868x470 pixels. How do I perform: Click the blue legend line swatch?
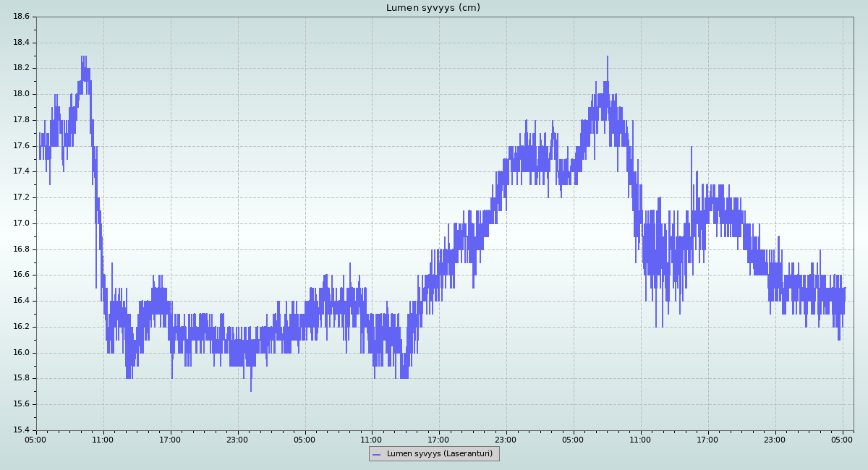[376, 454]
